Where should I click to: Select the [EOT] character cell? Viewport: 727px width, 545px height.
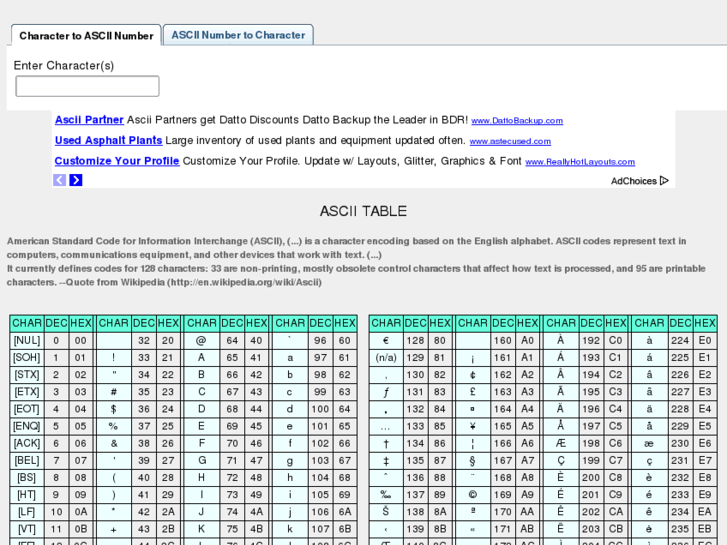pyautogui.click(x=27, y=409)
